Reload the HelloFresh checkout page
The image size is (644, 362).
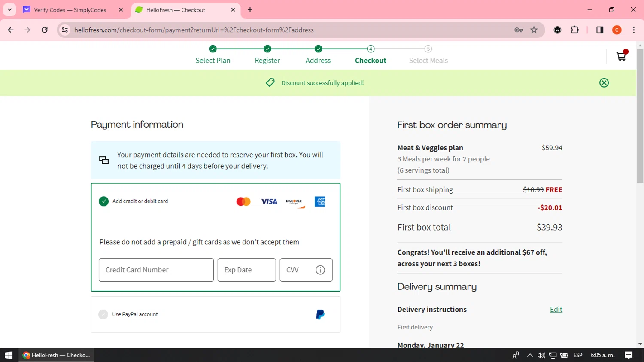click(x=45, y=30)
